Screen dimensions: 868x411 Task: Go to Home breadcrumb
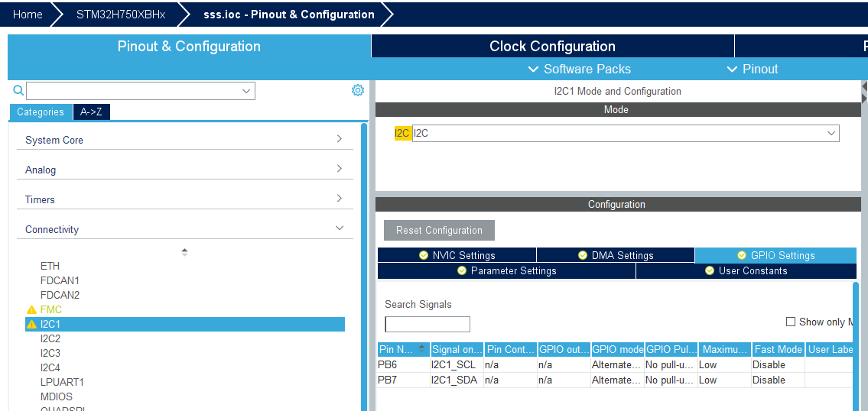coord(28,15)
